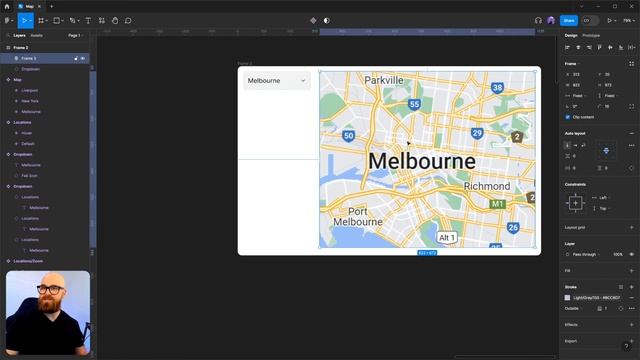Switch to the Prototype tab
Screen dimensions: 640x360
tap(591, 36)
